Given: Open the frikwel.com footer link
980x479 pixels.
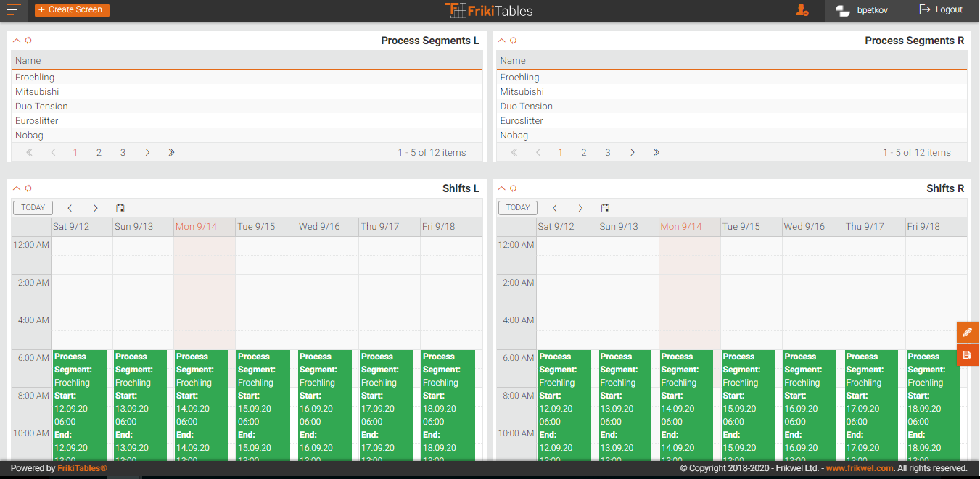Looking at the screenshot, I should [859, 469].
